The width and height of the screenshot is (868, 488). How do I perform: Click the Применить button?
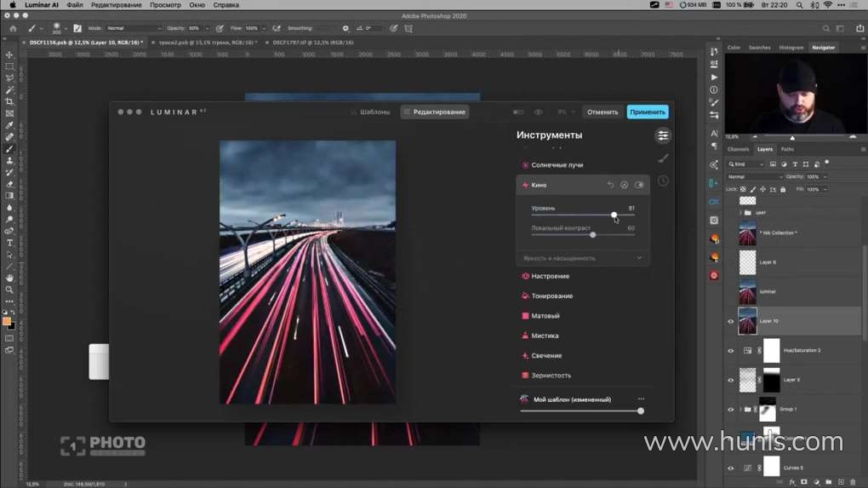click(647, 112)
